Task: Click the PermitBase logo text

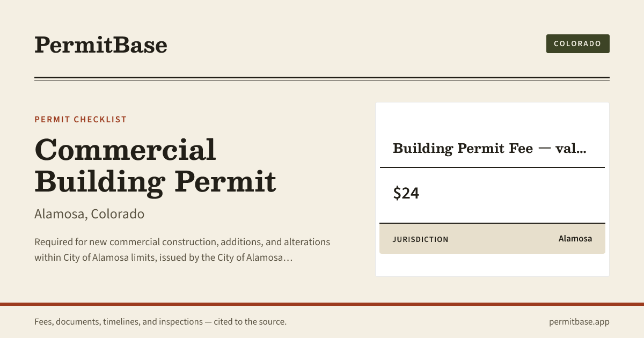Action: [x=101, y=45]
